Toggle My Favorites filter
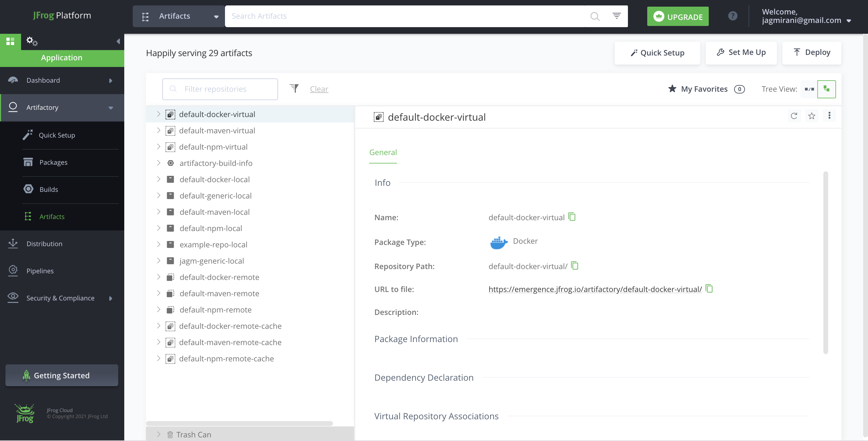Screen dimensions: 868x441 tap(705, 89)
